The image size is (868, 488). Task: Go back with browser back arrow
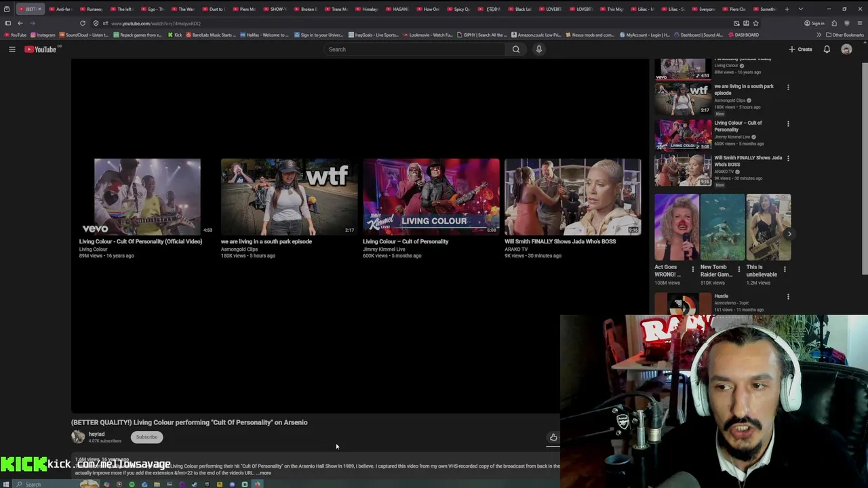20,23
